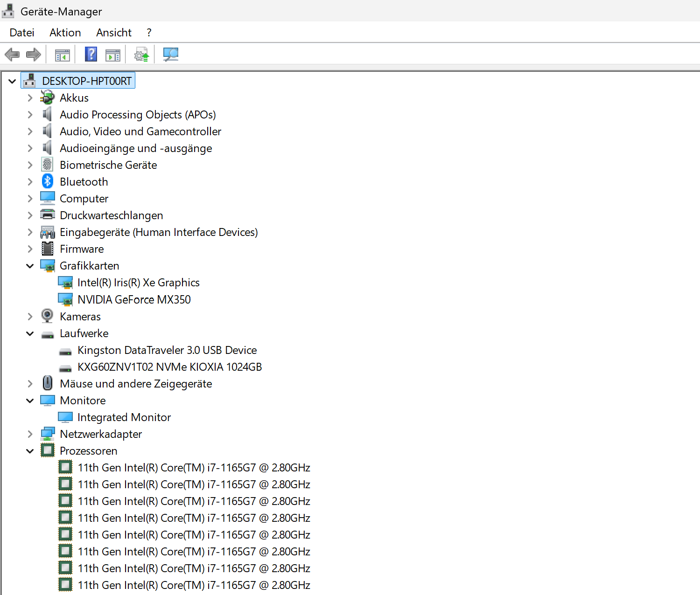Image resolution: width=700 pixels, height=595 pixels.
Task: Click the Prozessoren category icon
Action: (x=48, y=450)
